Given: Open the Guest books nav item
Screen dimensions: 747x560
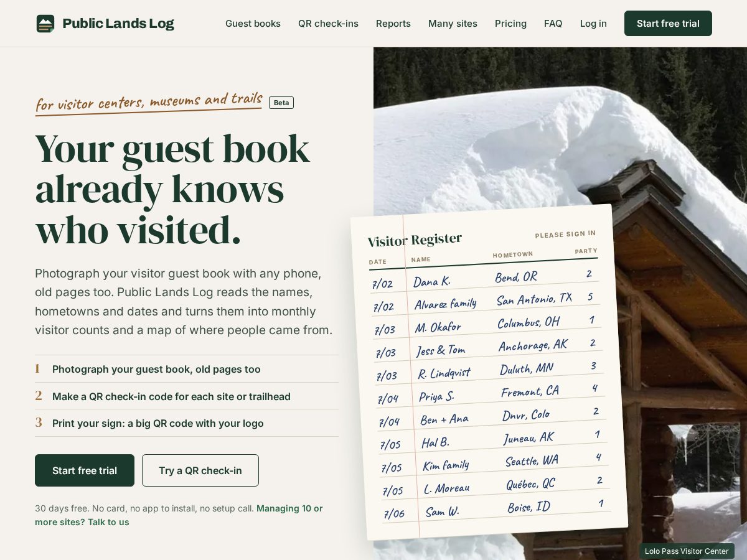Looking at the screenshot, I should (253, 24).
